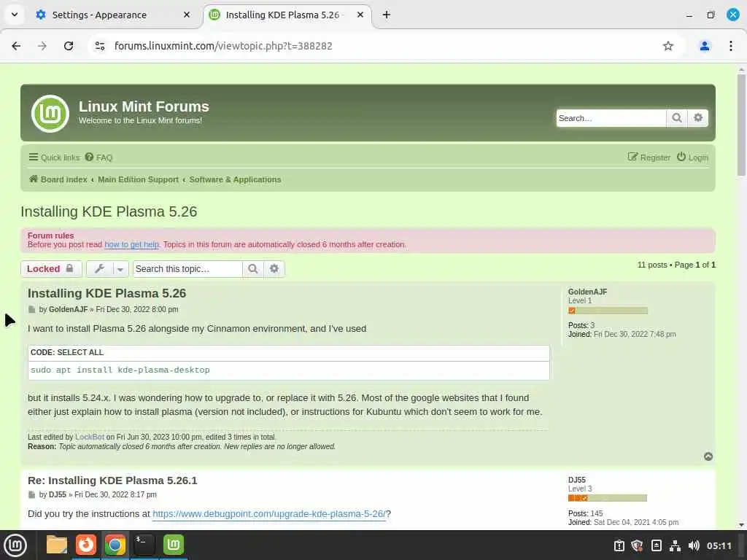Open GoldenAJF author link in byline
Viewport: 747px width, 560px height.
68,309
